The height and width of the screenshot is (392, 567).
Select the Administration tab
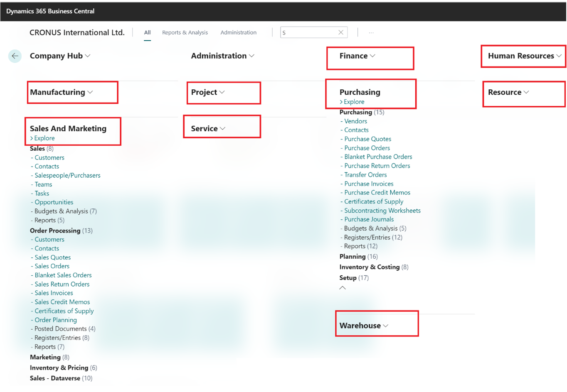click(x=238, y=32)
